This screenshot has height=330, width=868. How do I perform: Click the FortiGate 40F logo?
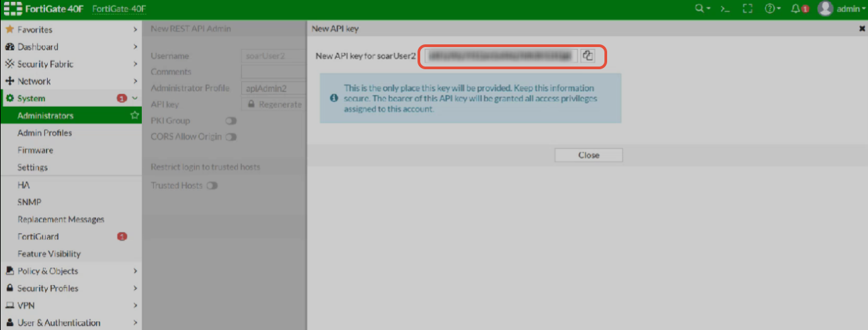coord(44,9)
